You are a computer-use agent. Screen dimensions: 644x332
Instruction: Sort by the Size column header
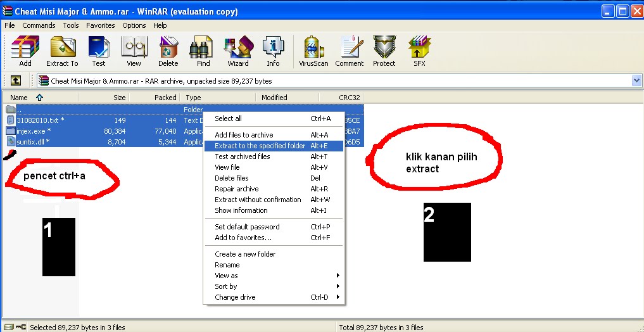(x=103, y=98)
